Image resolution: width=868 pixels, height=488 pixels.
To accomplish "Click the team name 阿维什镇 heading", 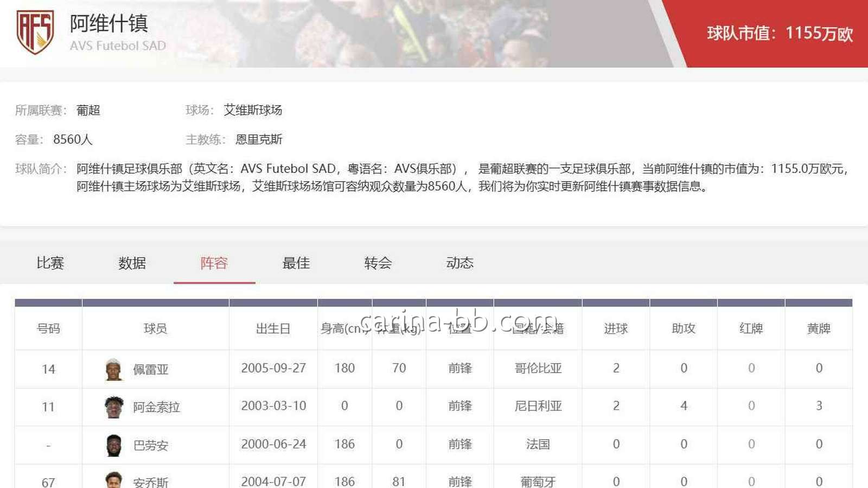I will 109,23.
